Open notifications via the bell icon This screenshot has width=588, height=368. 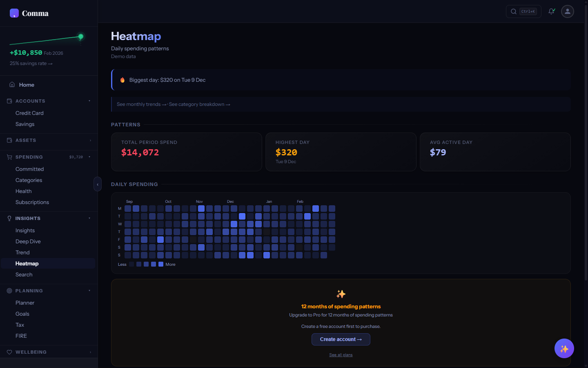551,11
